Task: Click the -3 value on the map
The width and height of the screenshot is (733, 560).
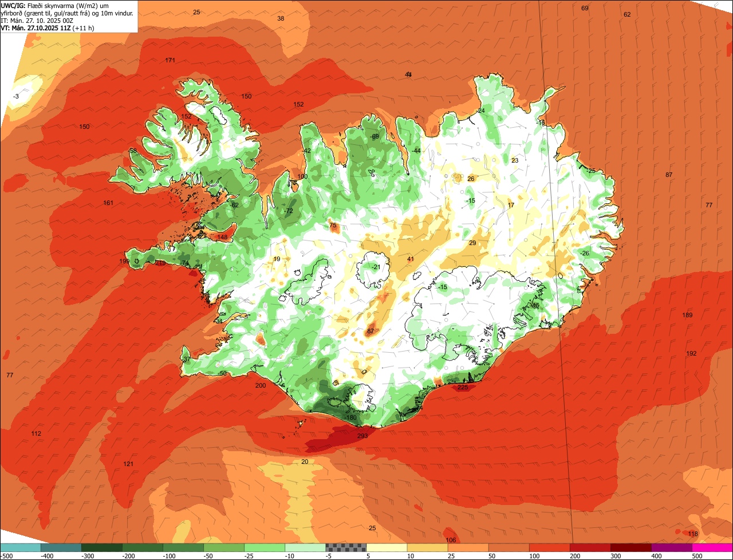Action: (16, 96)
